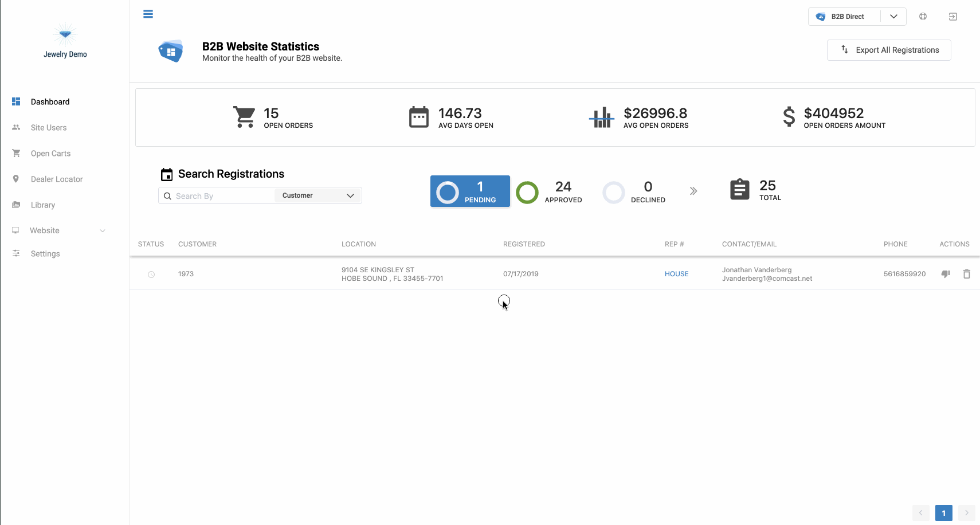Decline registration with thumbs-down icon
980x525 pixels.
[946, 274]
